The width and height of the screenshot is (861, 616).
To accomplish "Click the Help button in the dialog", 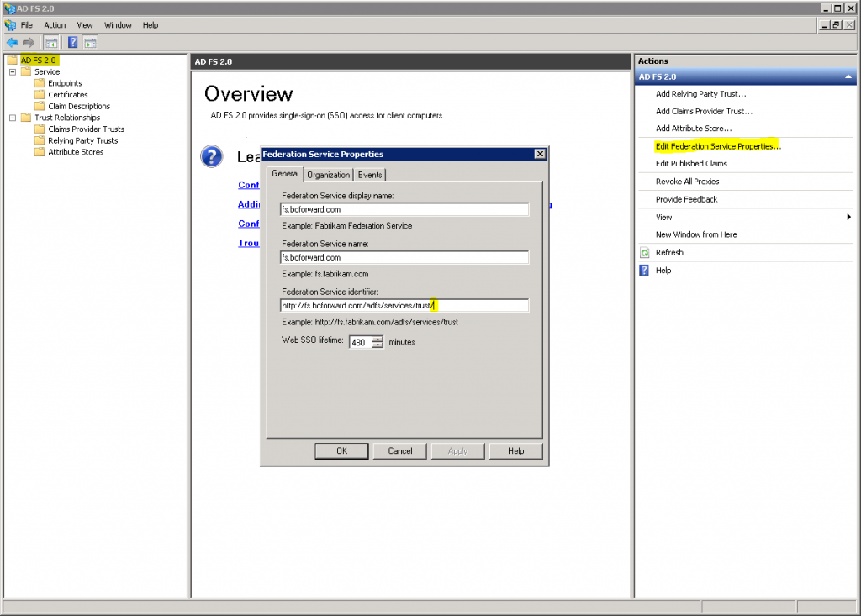I will click(x=515, y=450).
